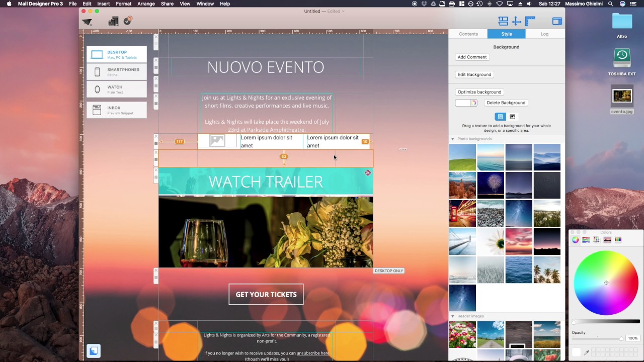Switch to the Log tab

(x=544, y=34)
